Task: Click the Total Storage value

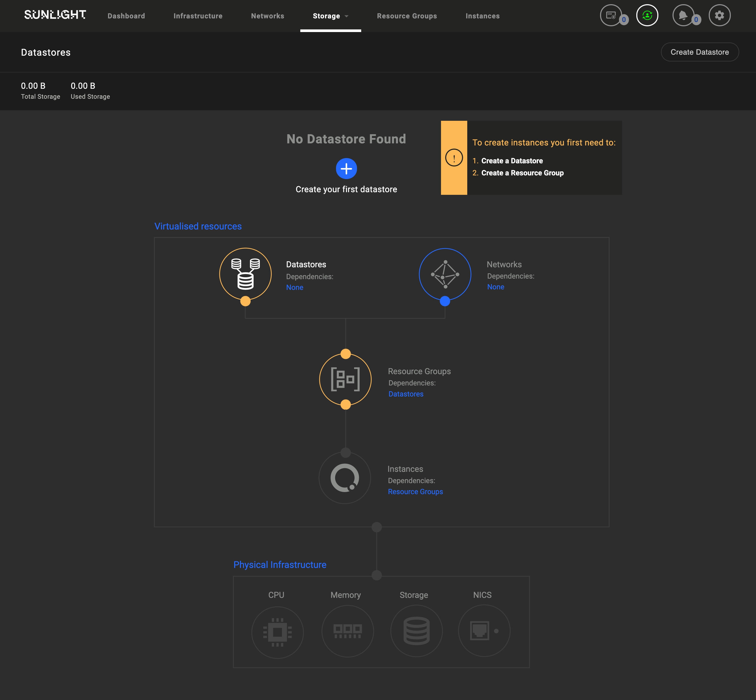Action: (33, 86)
